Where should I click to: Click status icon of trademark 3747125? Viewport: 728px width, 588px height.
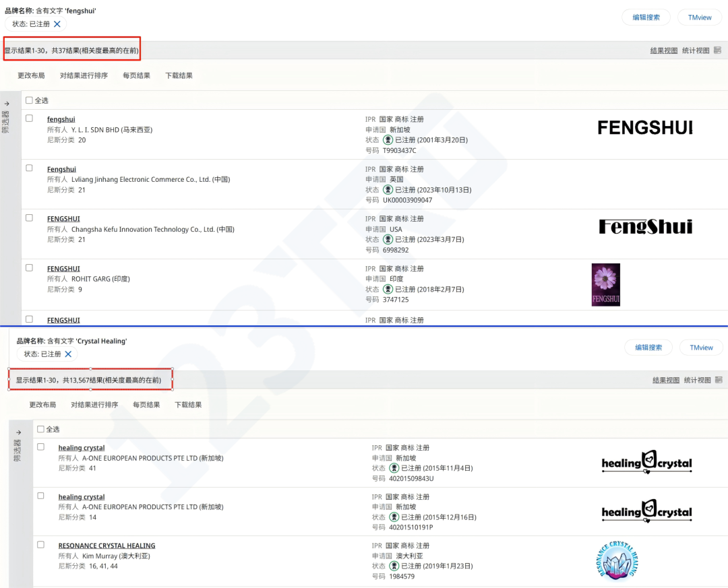click(x=388, y=289)
